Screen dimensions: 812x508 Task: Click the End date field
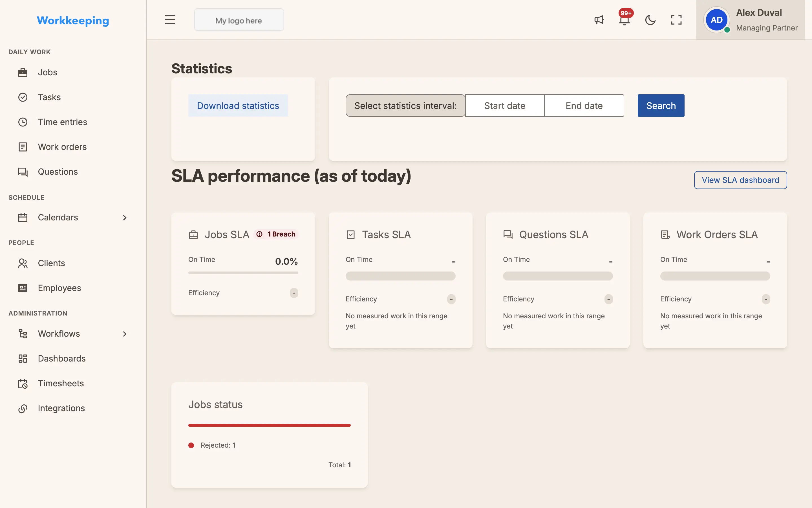point(584,106)
